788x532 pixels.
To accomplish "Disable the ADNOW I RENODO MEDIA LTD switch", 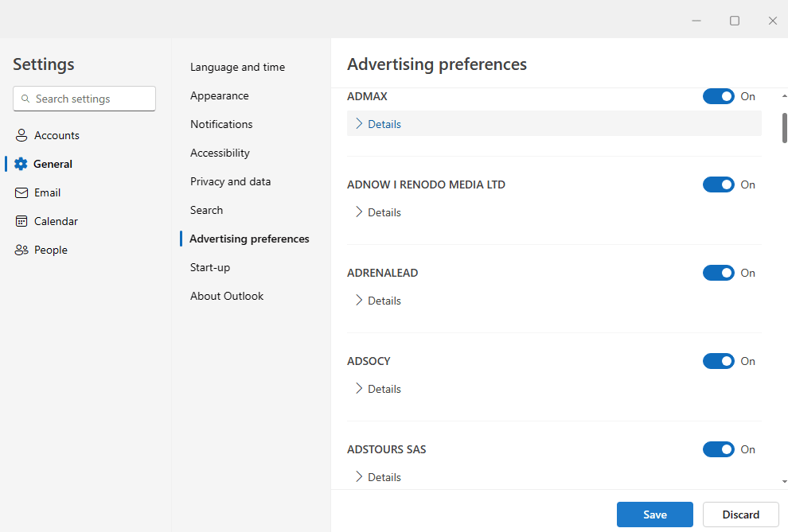I will pos(719,184).
